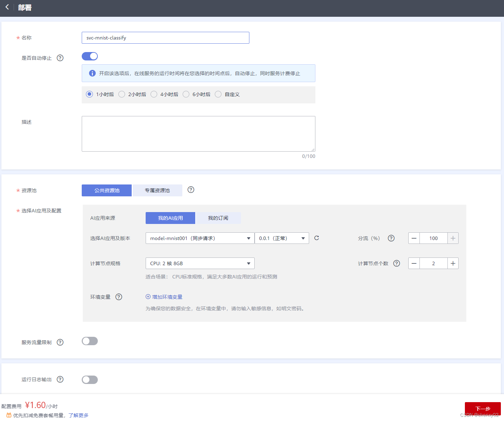This screenshot has width=504, height=421.
Task: Increase 分流 percentage with plus button
Action: click(x=453, y=238)
